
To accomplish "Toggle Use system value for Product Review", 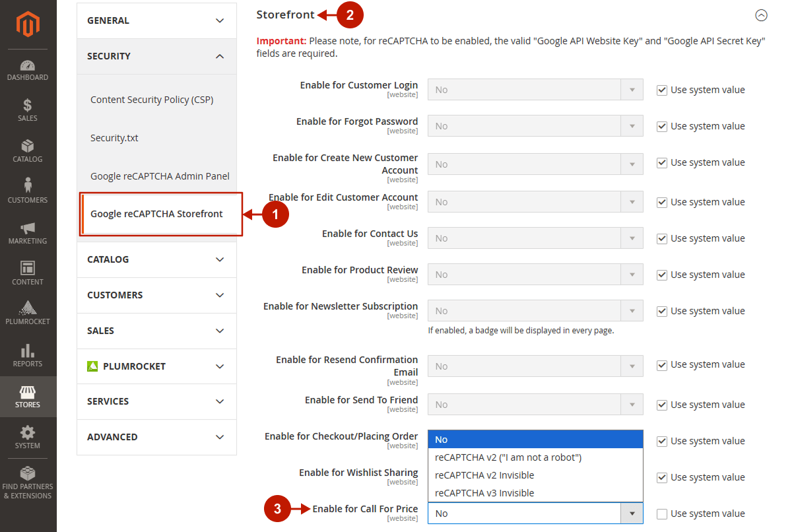I will point(662,275).
